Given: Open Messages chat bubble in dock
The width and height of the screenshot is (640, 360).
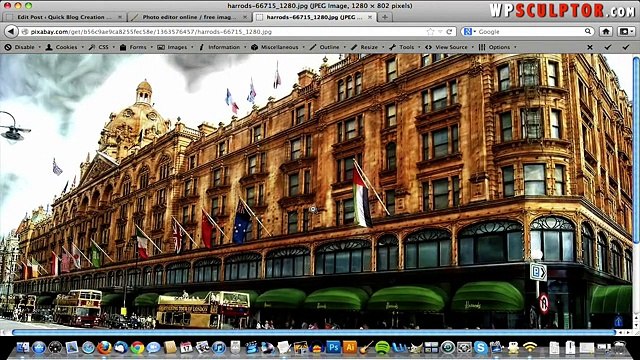Looking at the screenshot, I should point(153,347).
